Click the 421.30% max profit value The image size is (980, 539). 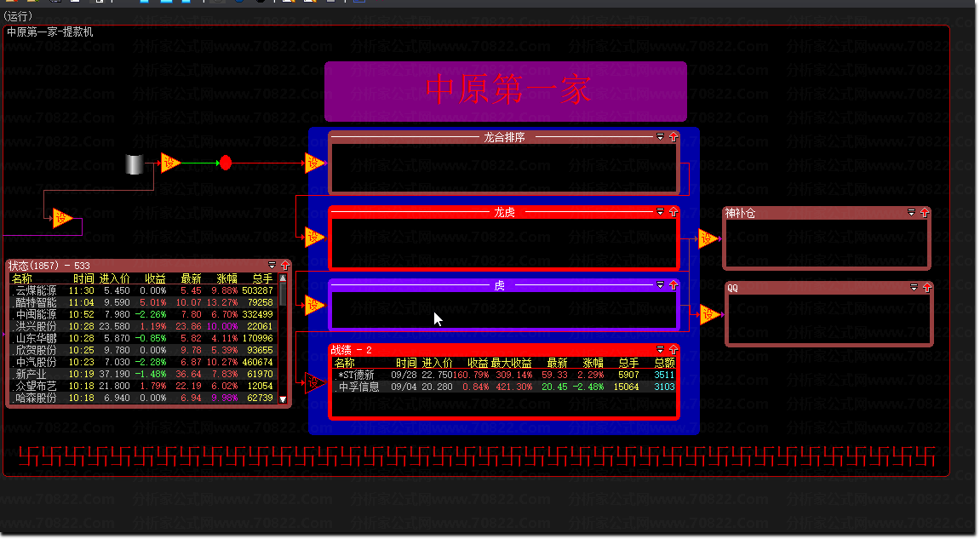pos(513,387)
